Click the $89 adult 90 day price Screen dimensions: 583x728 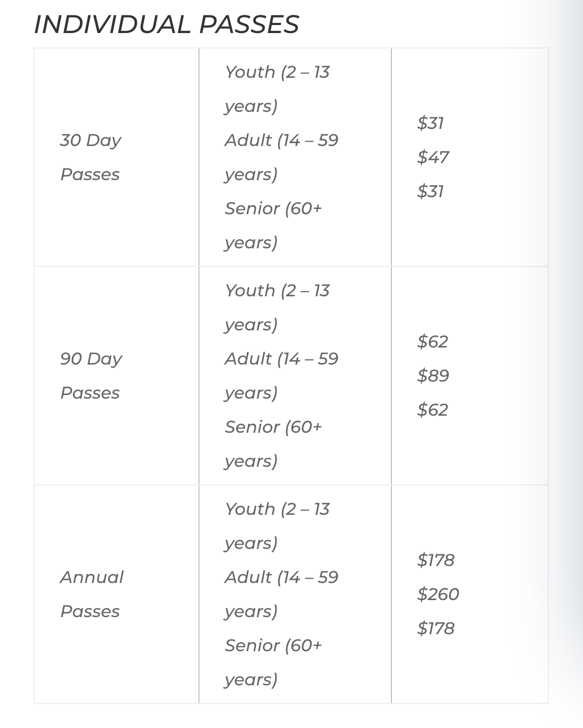point(433,376)
